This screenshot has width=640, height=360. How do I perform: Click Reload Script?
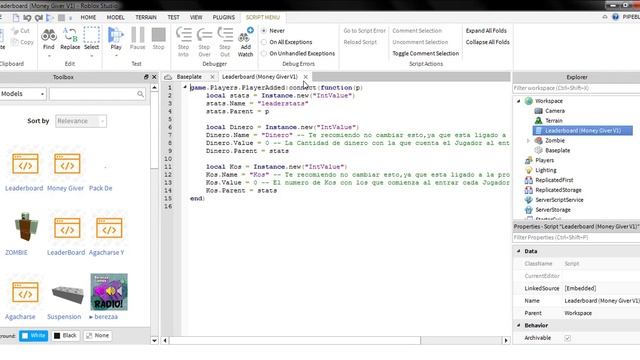pos(360,42)
